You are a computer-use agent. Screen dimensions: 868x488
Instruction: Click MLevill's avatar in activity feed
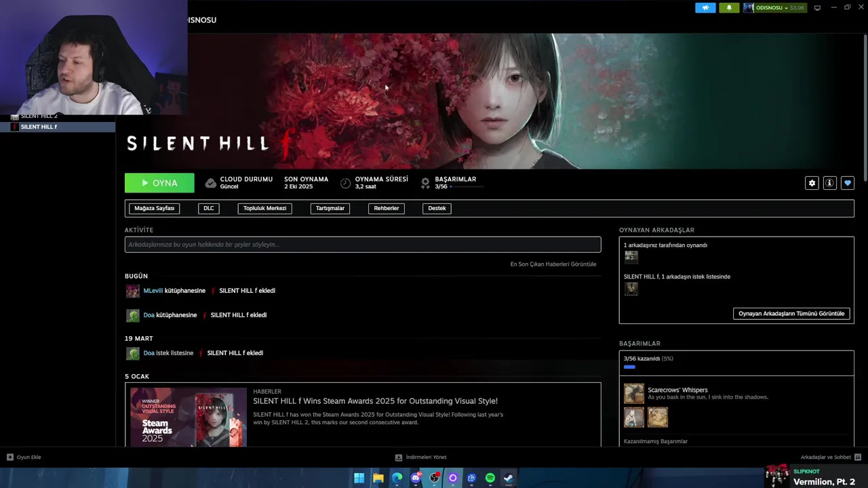[x=133, y=291]
